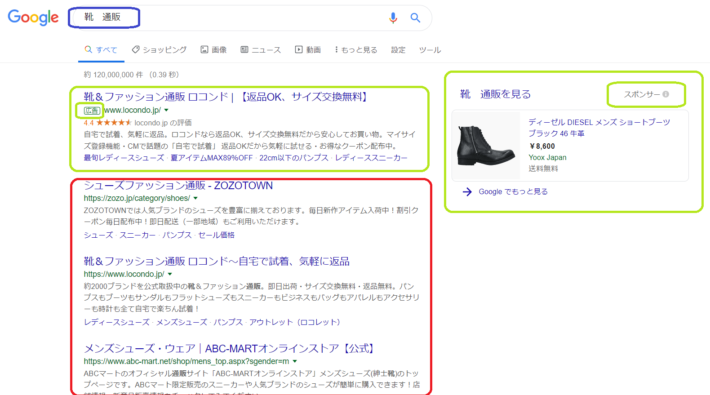Expand arrow next to https://www.locondo.jp/ URL

coord(170,275)
